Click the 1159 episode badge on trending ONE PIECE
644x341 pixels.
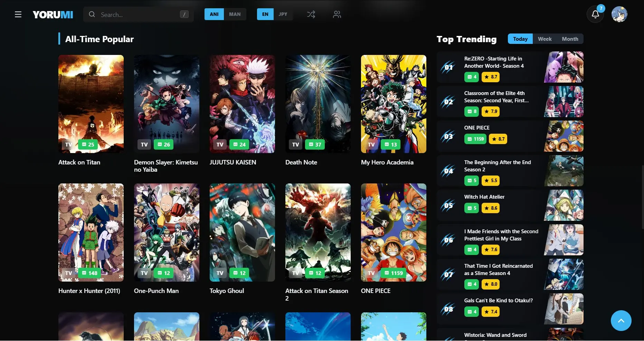(x=475, y=139)
